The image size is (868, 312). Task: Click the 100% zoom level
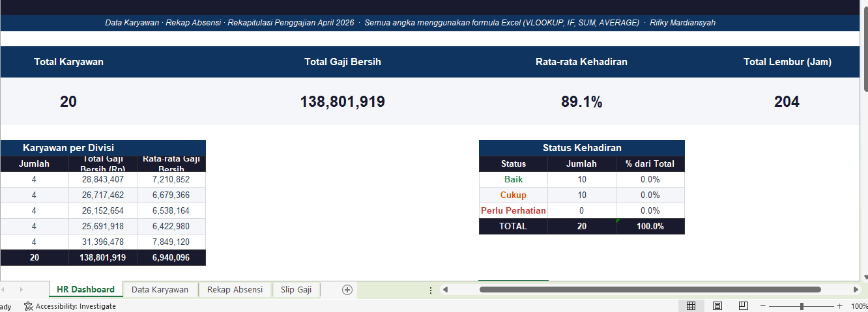coord(859,306)
